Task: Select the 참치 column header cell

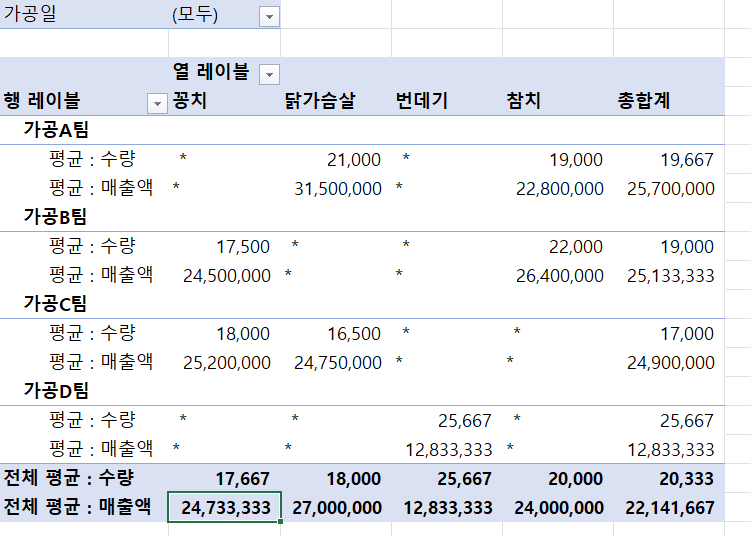Action: pyautogui.click(x=524, y=101)
